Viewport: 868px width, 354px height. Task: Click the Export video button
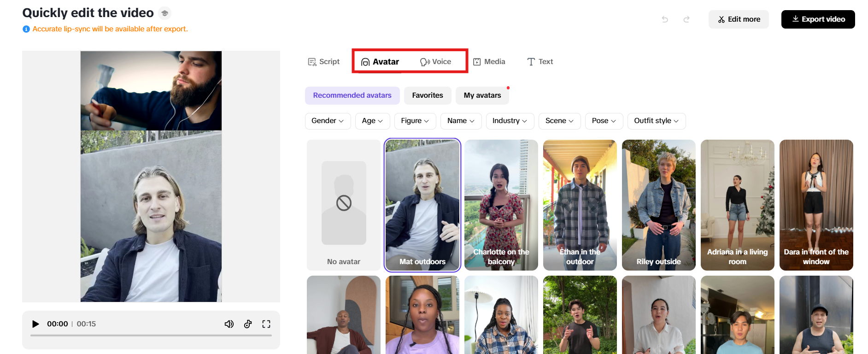[x=818, y=19]
